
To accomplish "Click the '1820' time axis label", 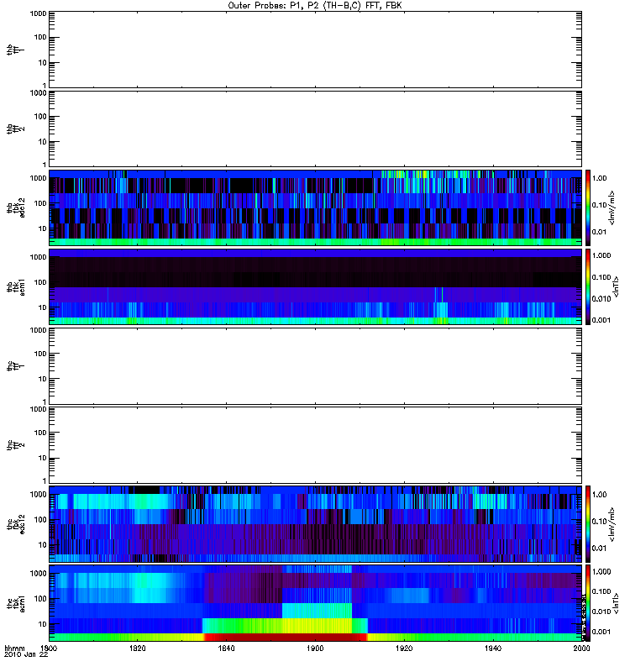I will coord(138,648).
